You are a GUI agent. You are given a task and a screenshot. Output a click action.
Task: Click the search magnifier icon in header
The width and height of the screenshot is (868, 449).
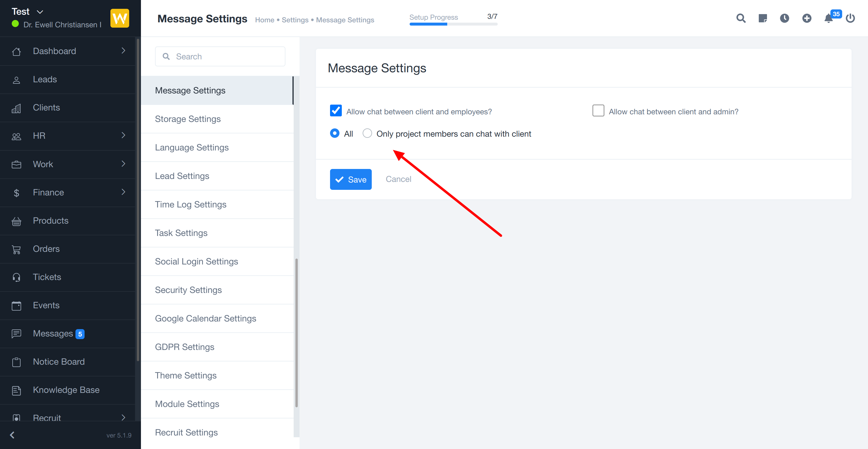coord(741,18)
